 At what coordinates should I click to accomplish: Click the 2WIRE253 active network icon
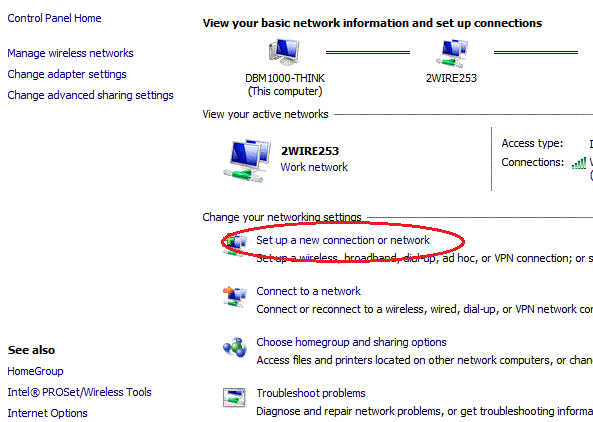coord(247,161)
